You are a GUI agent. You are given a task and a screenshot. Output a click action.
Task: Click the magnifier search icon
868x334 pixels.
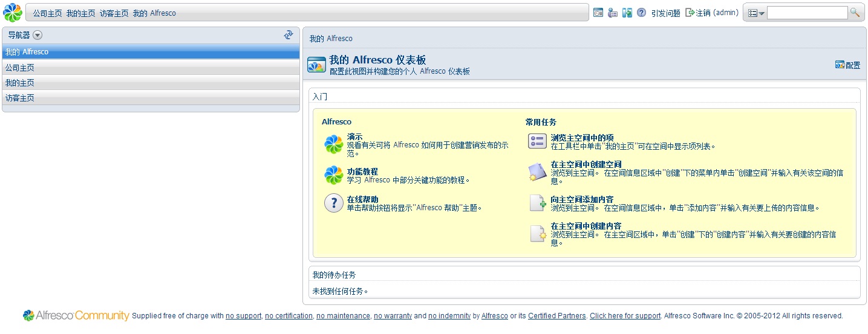pos(855,13)
